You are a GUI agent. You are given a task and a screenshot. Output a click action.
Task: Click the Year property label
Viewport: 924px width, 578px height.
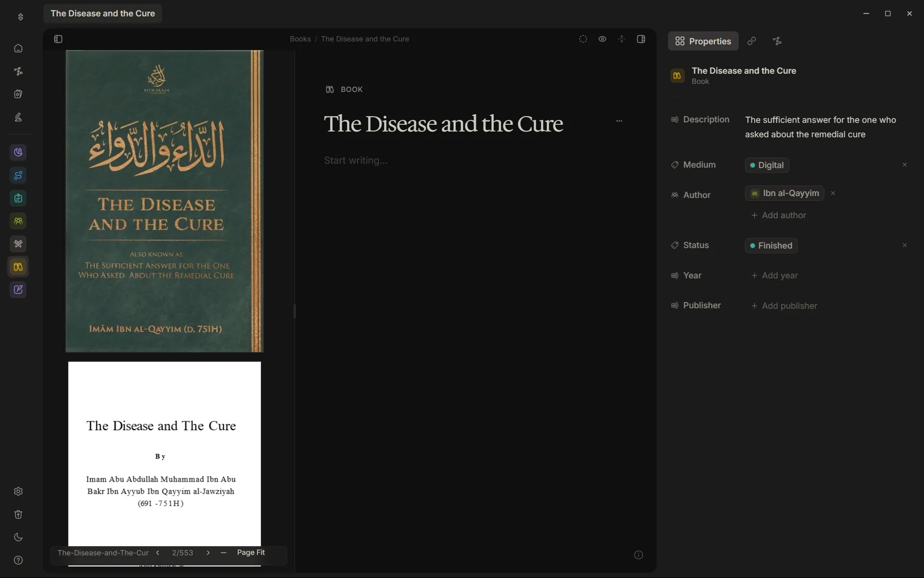692,276
